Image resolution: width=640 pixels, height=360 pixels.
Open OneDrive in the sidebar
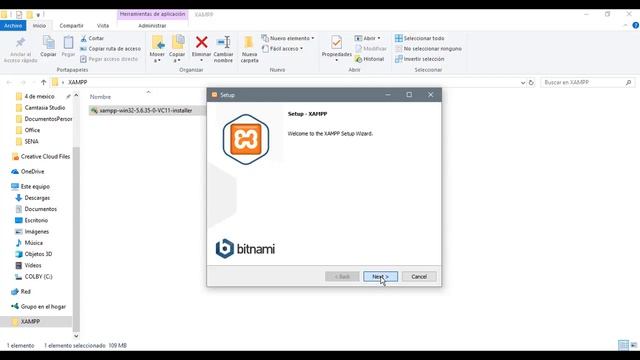pyautogui.click(x=32, y=171)
